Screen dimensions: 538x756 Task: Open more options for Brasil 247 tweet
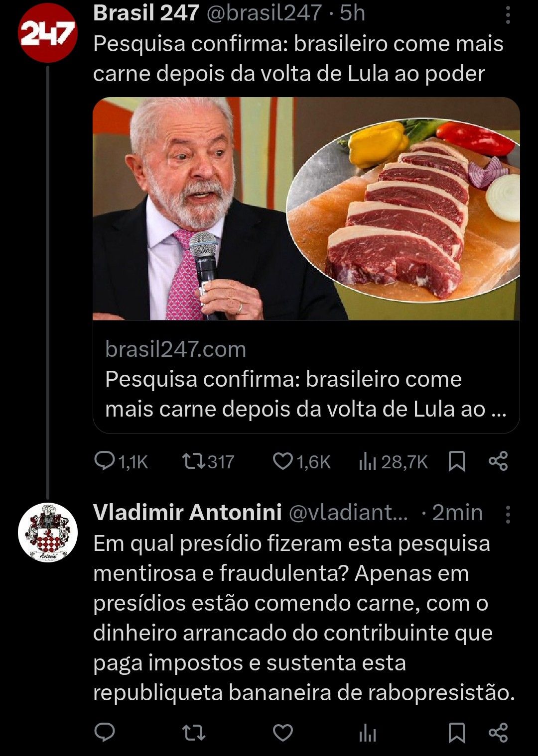point(508,15)
